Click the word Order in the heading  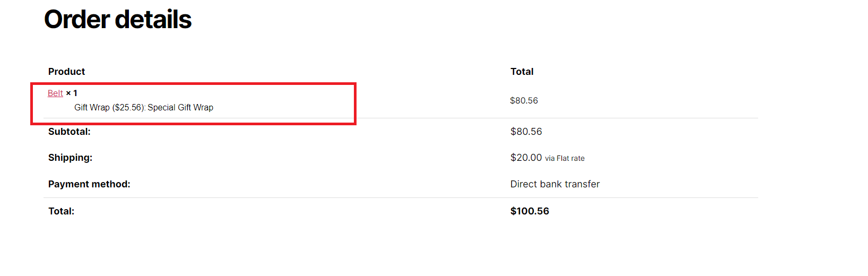(x=77, y=20)
